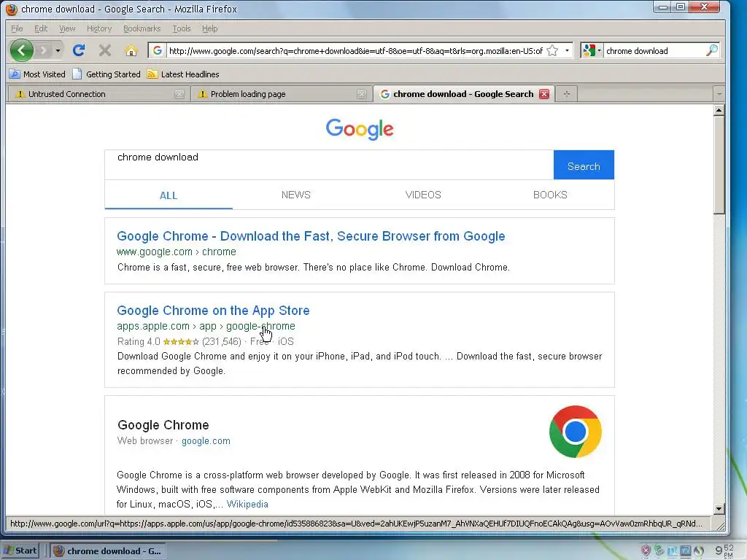Click the Firefox taskbar button chrome download

click(x=108, y=551)
